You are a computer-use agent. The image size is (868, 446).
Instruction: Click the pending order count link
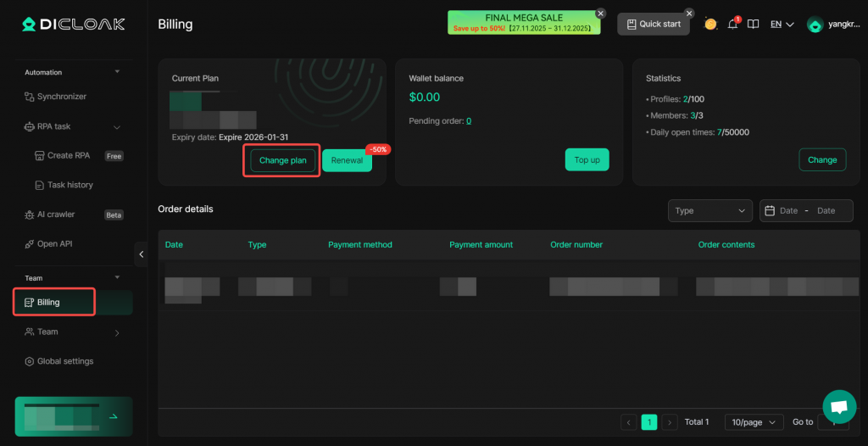(x=469, y=121)
